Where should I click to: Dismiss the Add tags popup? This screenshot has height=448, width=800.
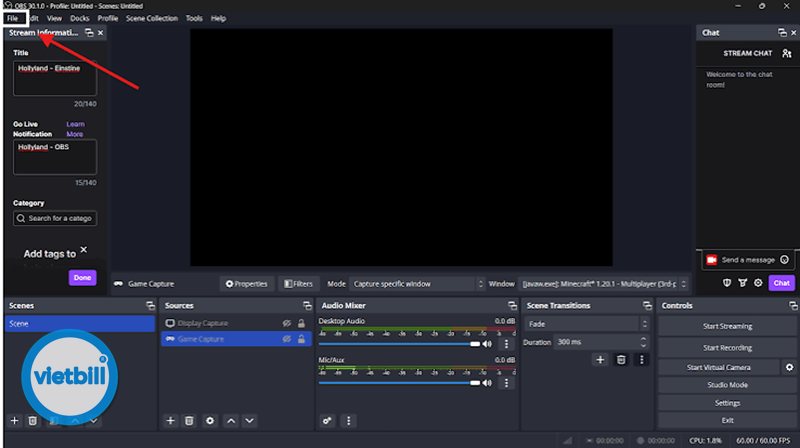tap(84, 250)
